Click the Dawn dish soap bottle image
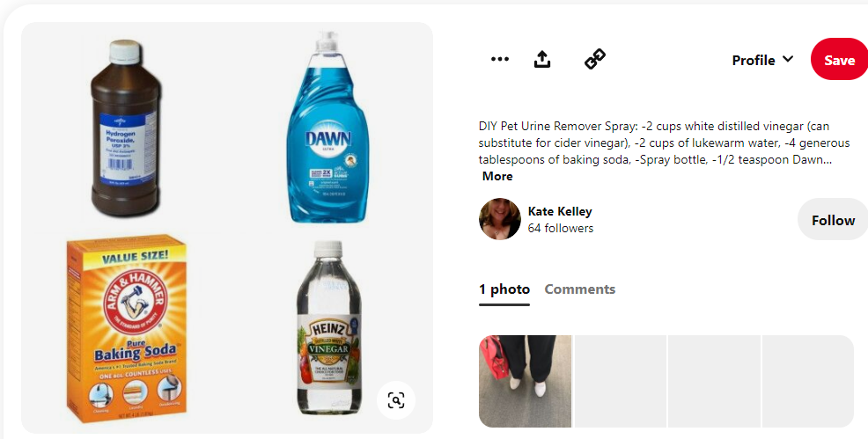The image size is (868, 439). [x=327, y=128]
